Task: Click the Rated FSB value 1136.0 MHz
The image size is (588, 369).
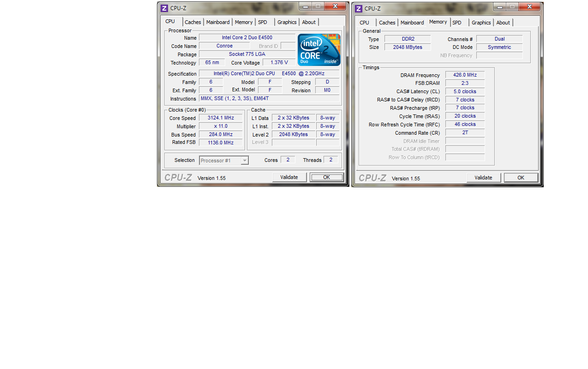Action: (221, 143)
